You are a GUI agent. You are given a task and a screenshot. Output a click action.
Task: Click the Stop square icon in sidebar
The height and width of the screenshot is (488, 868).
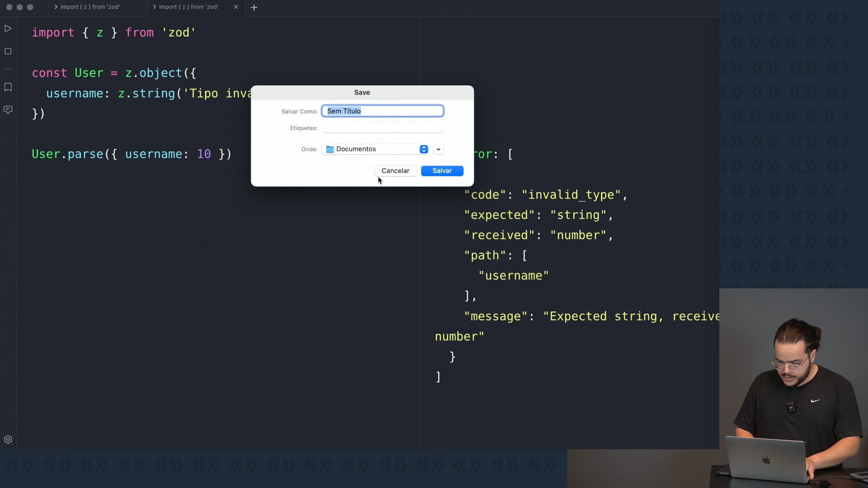coord(8,52)
